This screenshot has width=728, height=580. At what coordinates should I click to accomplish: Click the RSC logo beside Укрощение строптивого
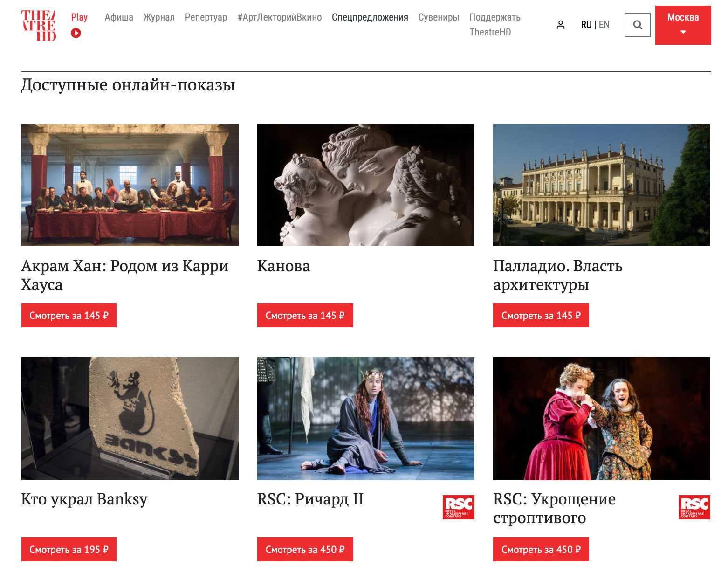[x=694, y=507]
